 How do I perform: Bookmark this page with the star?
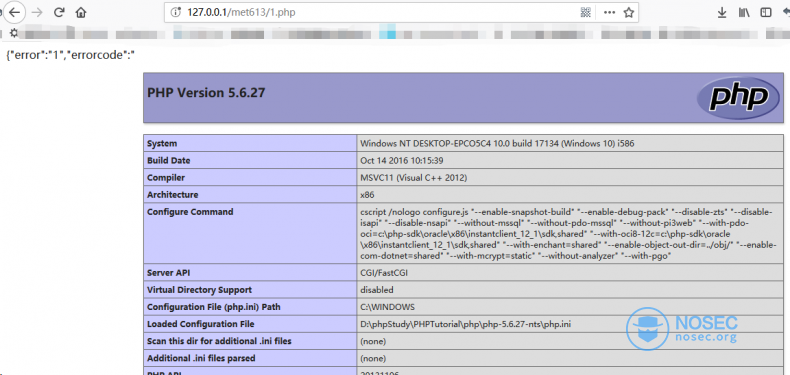tap(628, 13)
